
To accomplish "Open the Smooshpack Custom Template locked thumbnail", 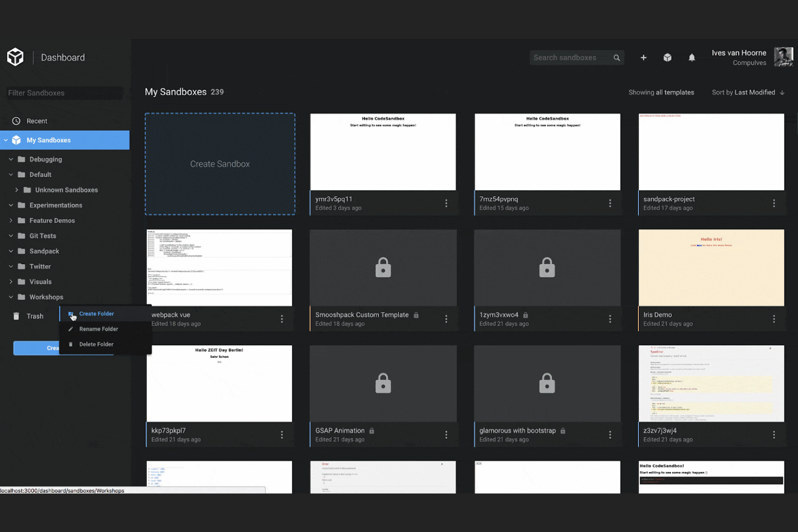I will [x=383, y=268].
